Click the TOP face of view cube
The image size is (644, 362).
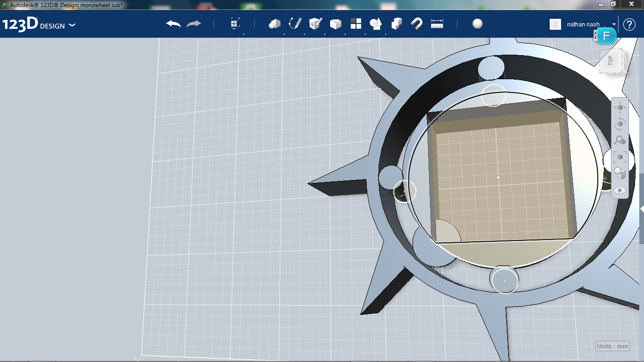[x=611, y=60]
